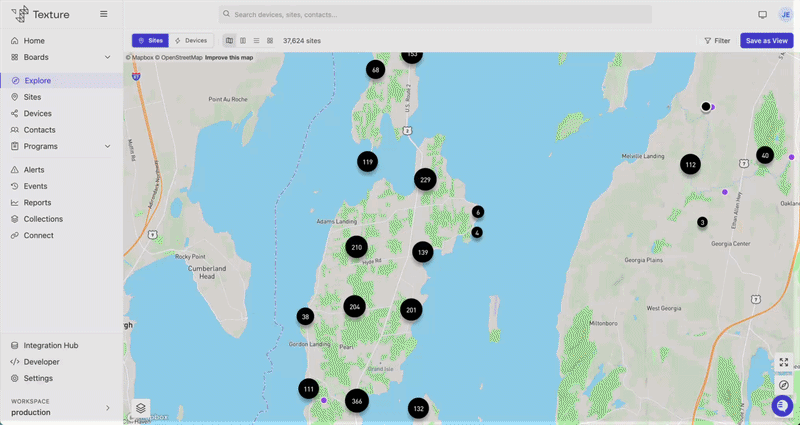Click the 3 sites cluster marker
The image size is (800, 425).
[x=703, y=222]
